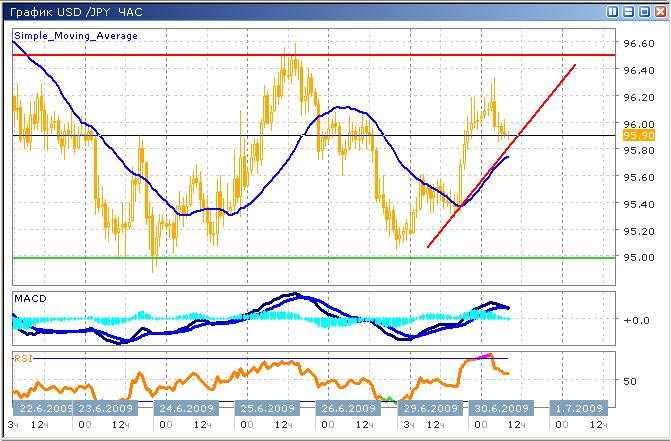This screenshot has height=441, width=671.
Task: Click the tile vertically icon in title bar
Action: (x=611, y=12)
